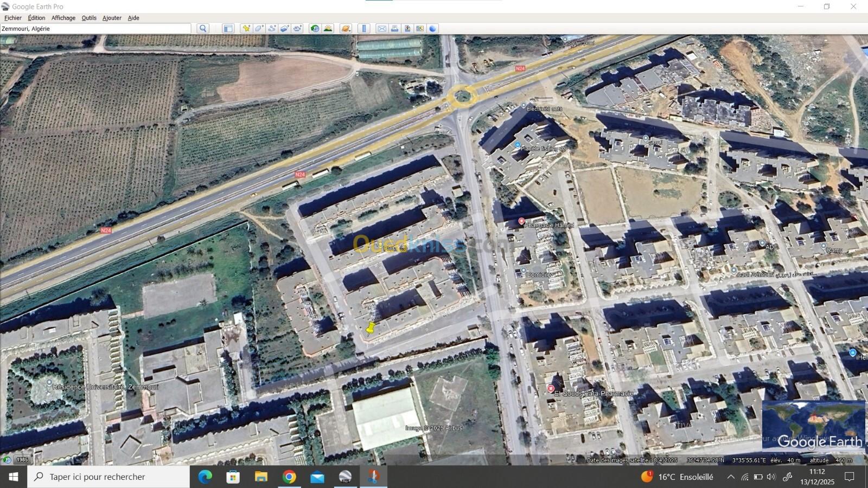Open the Outils menu
This screenshot has width=868, height=488.
click(x=89, y=18)
